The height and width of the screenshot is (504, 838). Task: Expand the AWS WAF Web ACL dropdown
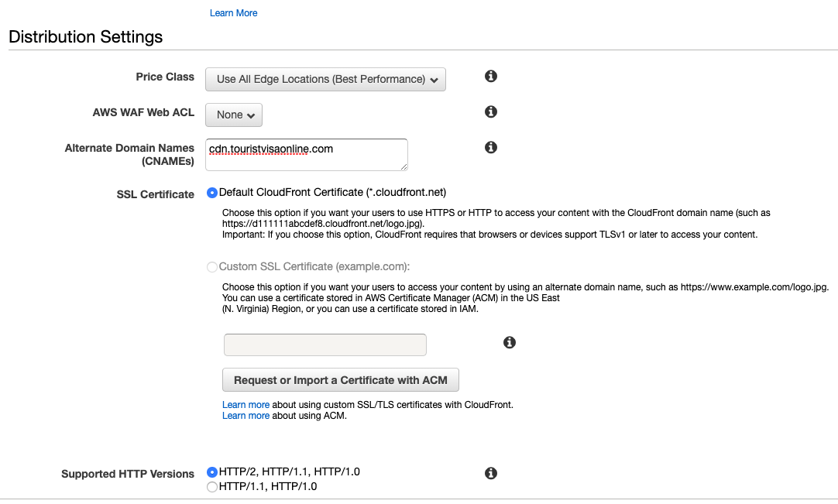(234, 115)
